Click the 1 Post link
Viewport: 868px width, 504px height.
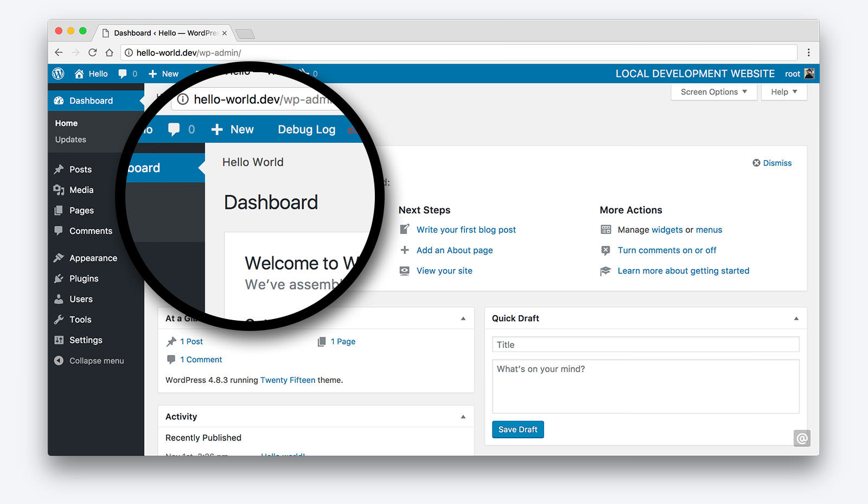(x=192, y=341)
